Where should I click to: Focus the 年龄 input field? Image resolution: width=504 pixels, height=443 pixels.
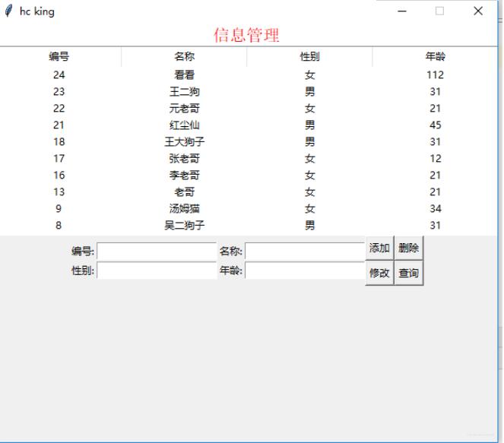(305, 271)
